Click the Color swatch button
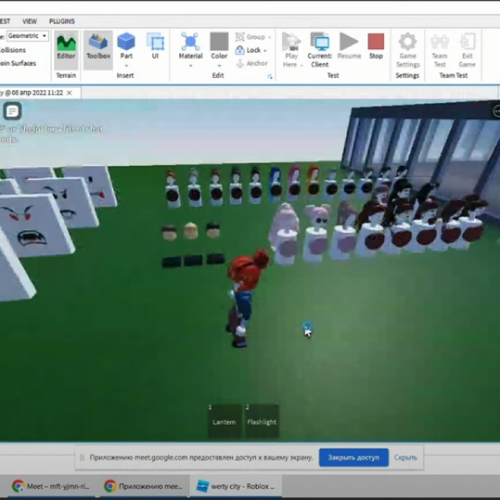 click(x=219, y=46)
